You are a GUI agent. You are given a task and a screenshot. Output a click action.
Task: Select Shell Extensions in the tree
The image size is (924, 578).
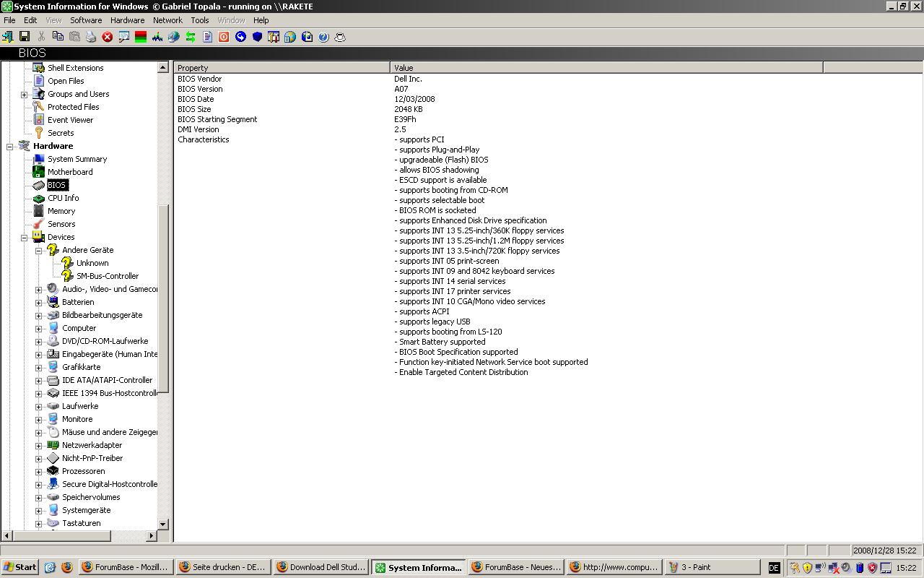(76, 68)
